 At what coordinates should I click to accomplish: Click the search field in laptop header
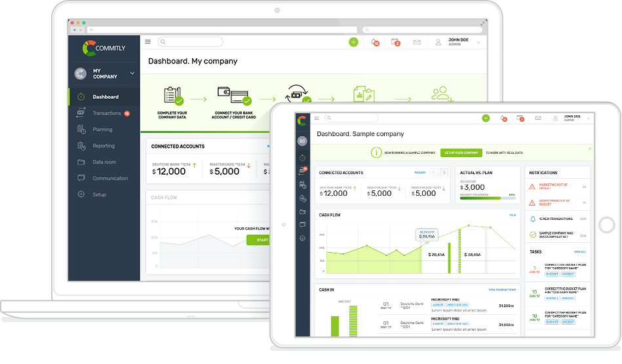[x=191, y=42]
